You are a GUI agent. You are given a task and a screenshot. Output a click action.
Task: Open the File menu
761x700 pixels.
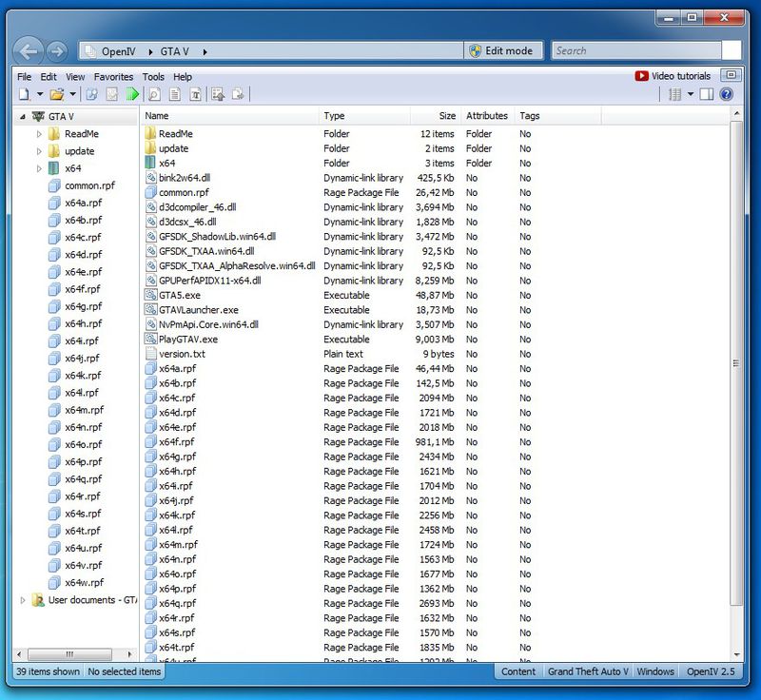point(25,77)
